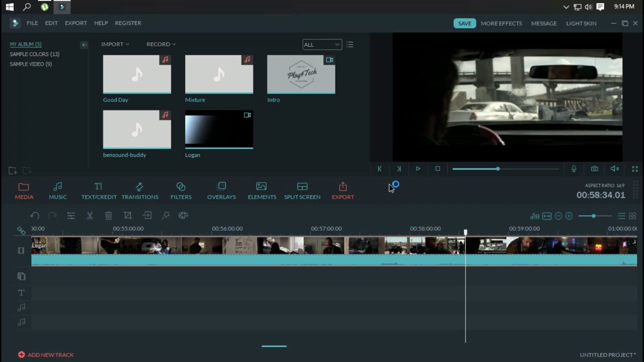This screenshot has height=362, width=644.
Task: Open the Filters tab
Action: pyautogui.click(x=181, y=191)
